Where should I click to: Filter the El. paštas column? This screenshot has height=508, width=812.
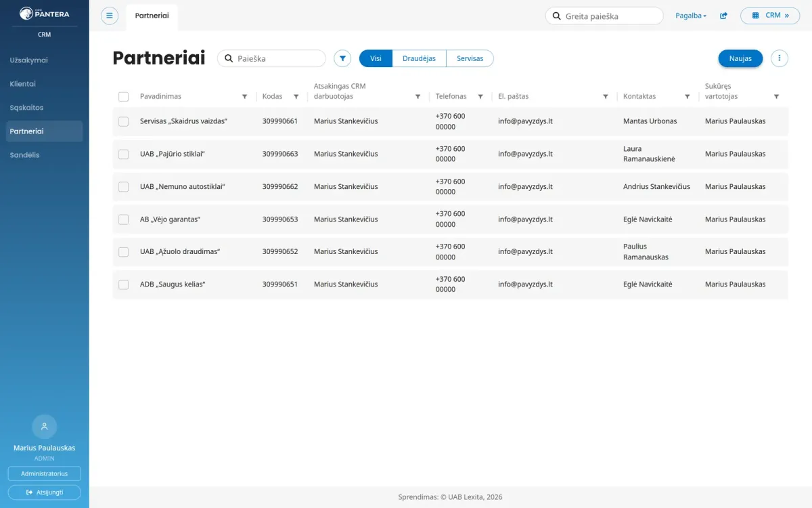pyautogui.click(x=606, y=97)
